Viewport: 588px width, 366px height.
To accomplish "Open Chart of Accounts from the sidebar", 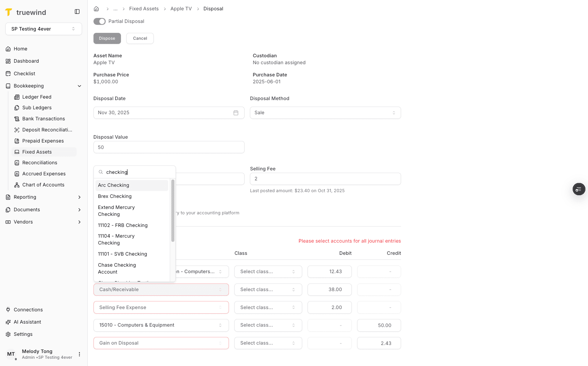I will point(43,185).
